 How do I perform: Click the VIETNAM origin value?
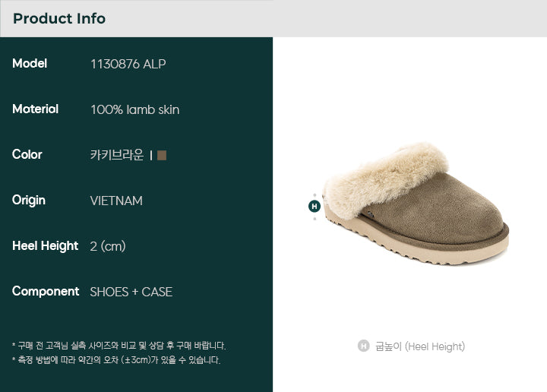tap(116, 201)
